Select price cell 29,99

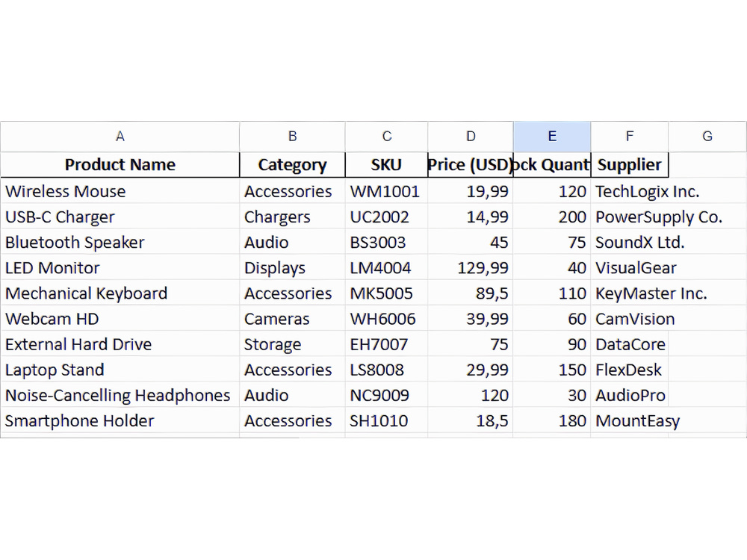[471, 370]
